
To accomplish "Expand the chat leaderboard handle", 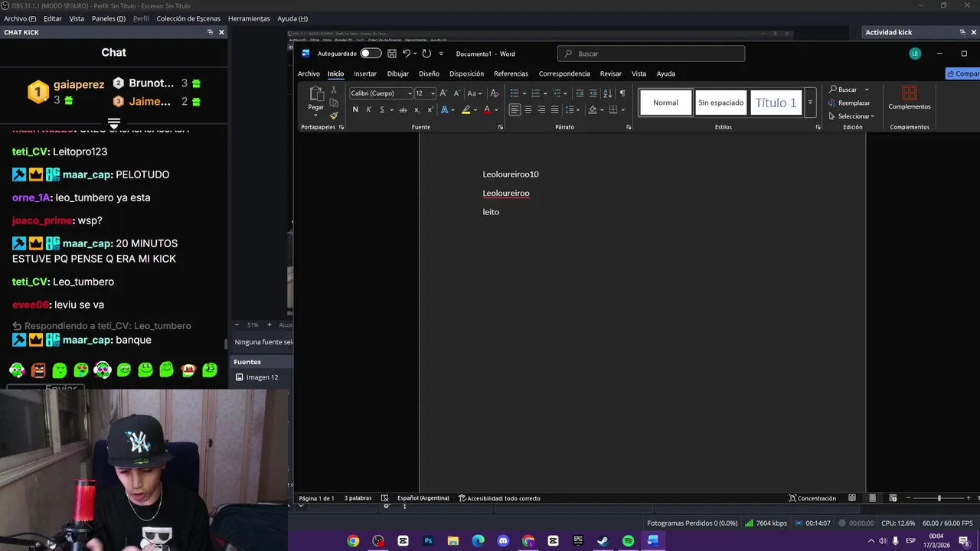I will pos(114,122).
